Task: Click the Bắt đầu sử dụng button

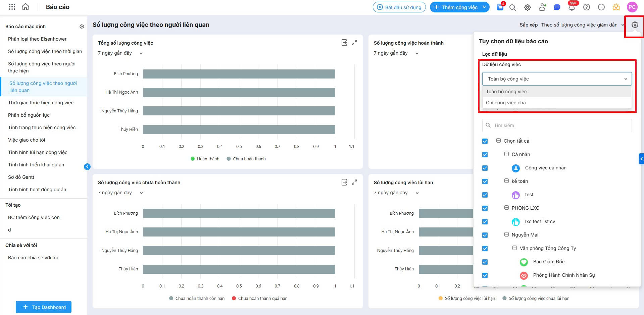Action: pyautogui.click(x=399, y=7)
